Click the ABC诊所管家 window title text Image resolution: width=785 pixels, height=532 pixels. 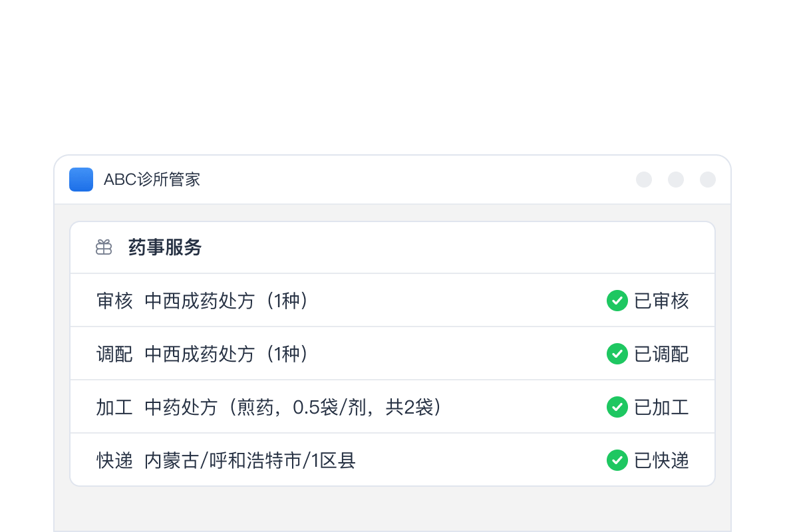click(x=152, y=180)
